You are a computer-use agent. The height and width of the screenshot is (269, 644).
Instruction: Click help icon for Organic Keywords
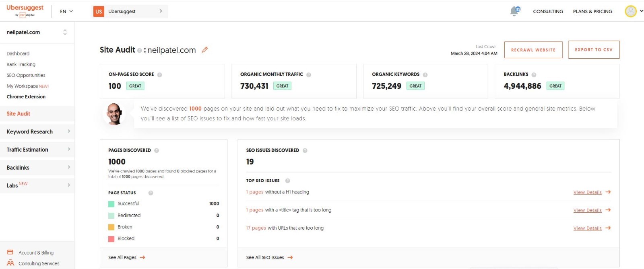point(425,75)
